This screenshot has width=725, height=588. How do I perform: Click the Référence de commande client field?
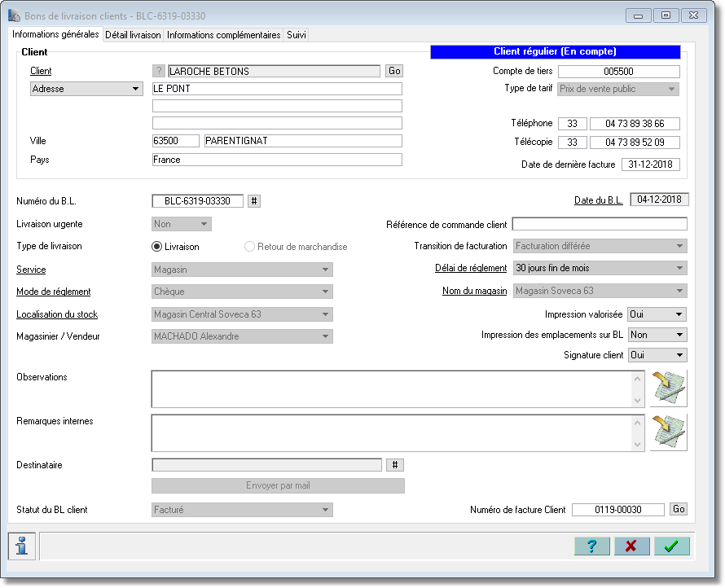coord(600,224)
